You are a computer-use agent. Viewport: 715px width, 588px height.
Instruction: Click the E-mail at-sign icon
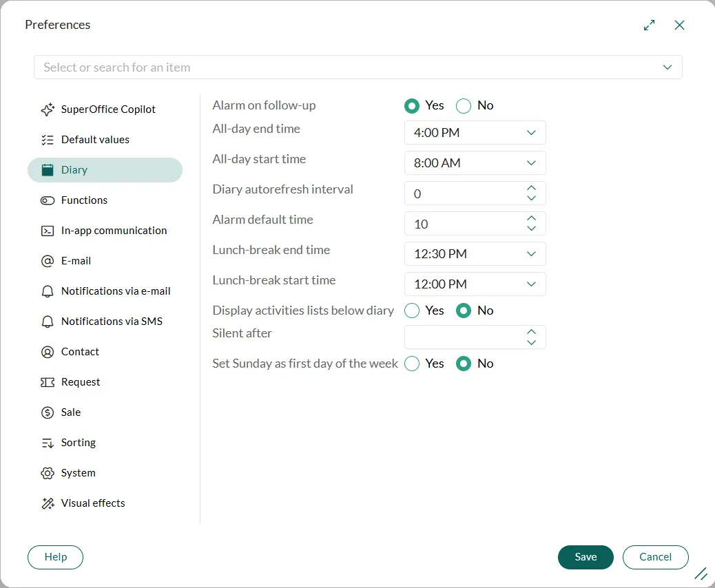tap(48, 261)
